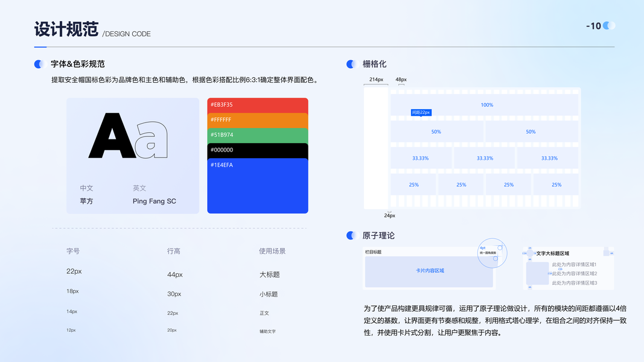The height and width of the screenshot is (362, 644).
Task: Click the 栏目标题 label above the card
Action: (374, 252)
